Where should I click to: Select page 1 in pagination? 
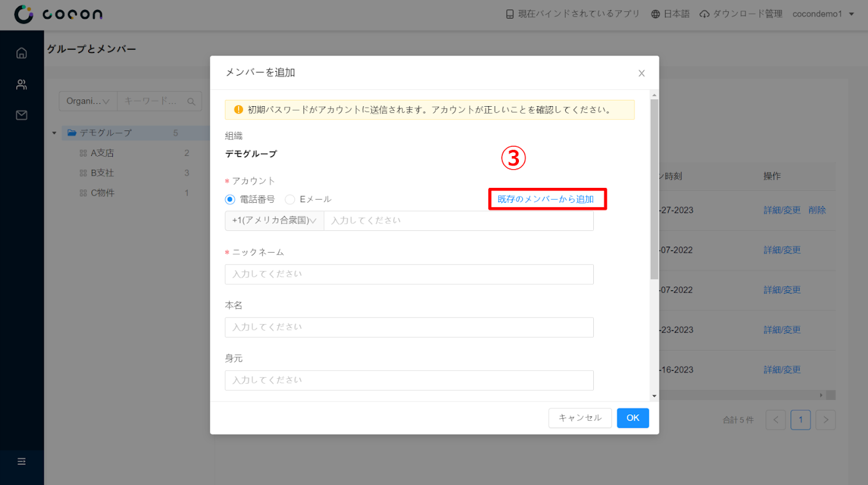point(801,420)
